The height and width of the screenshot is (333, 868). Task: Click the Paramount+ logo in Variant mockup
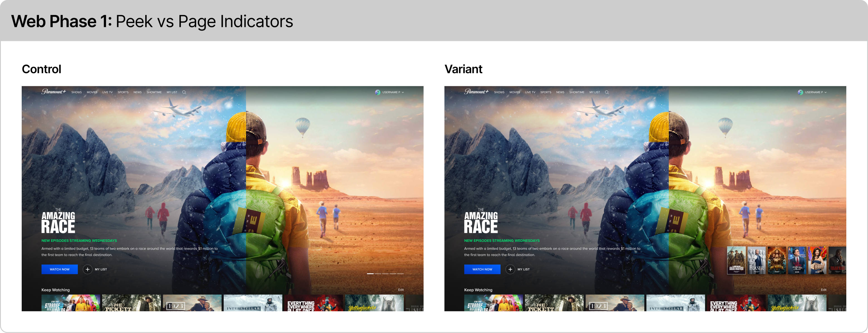(x=476, y=91)
